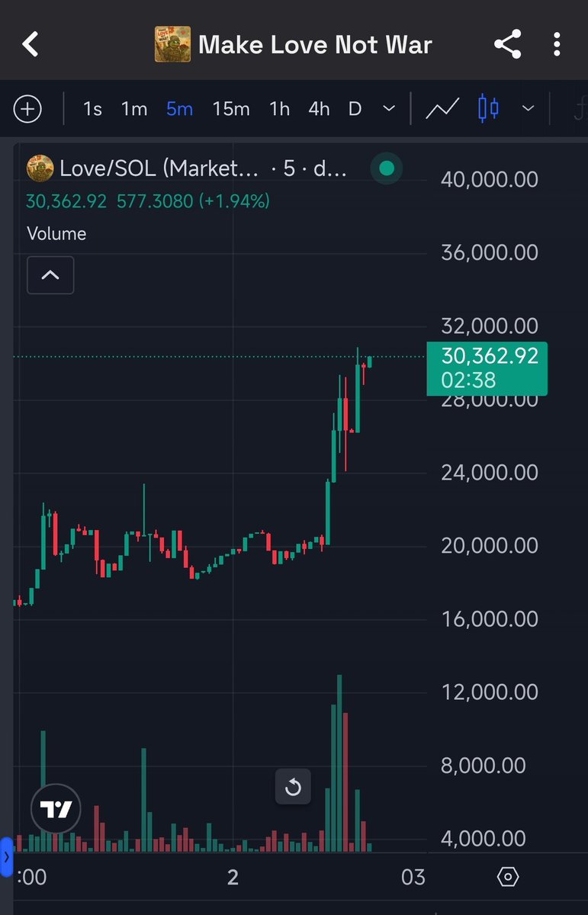
Task: Select the candlestick chart type icon
Action: [489, 109]
